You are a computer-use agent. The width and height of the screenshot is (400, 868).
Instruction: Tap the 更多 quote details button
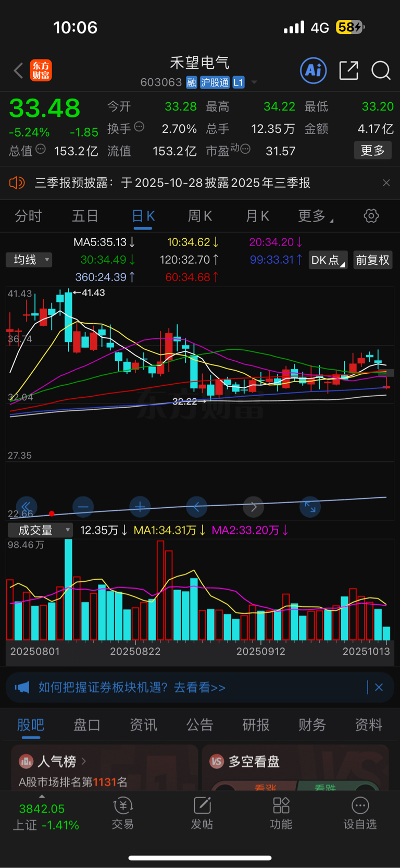pos(373,151)
